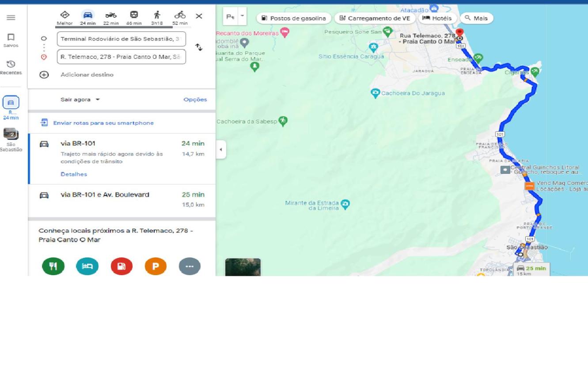
Task: Filter map by Postos de gasolina
Action: (294, 18)
